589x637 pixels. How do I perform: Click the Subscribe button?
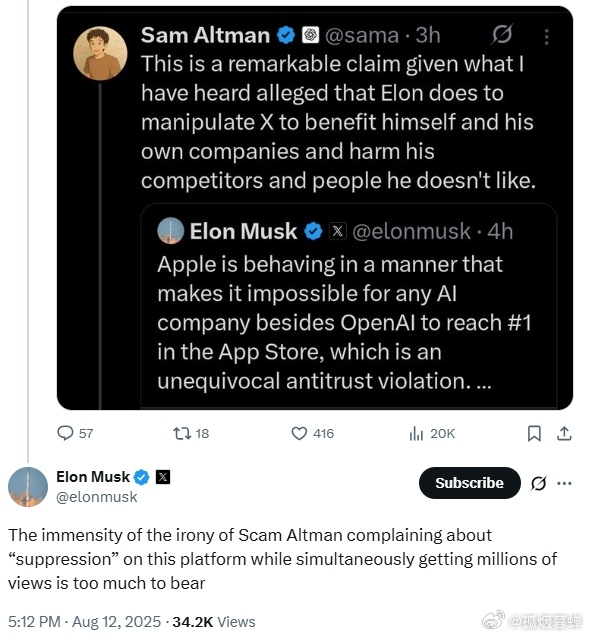point(470,483)
